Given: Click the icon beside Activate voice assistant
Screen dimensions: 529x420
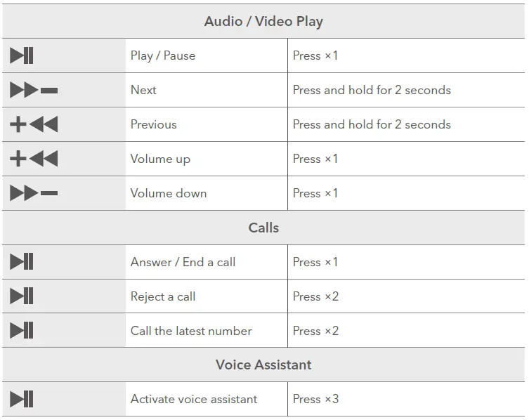Looking at the screenshot, I should [x=22, y=400].
